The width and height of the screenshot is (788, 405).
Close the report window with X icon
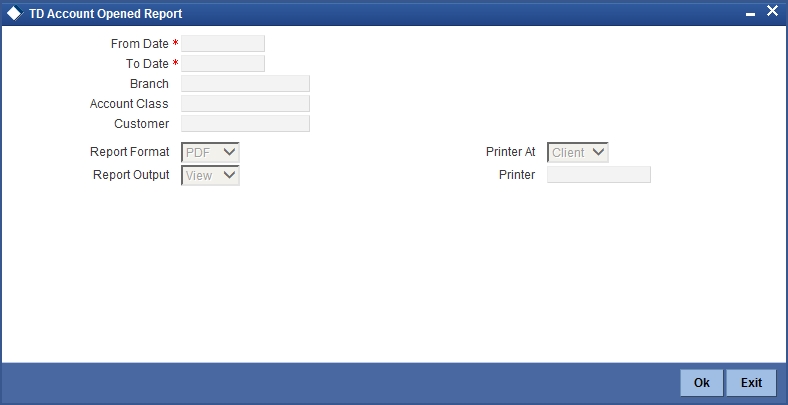tap(772, 11)
